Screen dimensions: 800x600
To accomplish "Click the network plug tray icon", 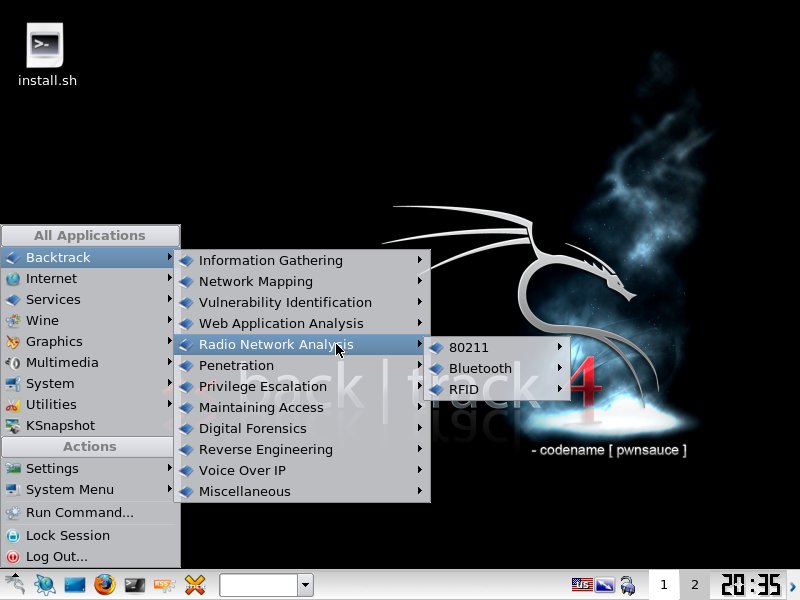I will (628, 585).
